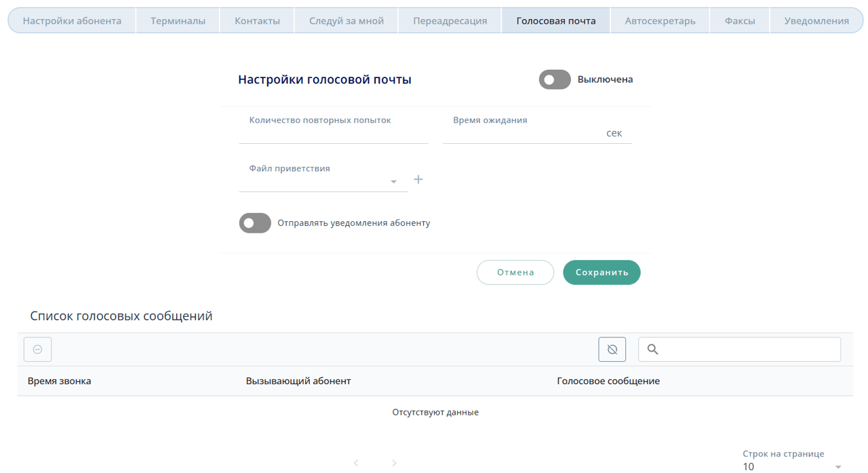This screenshot has width=868, height=473.
Task: Sort by the Время звонка column header
Action: (60, 381)
